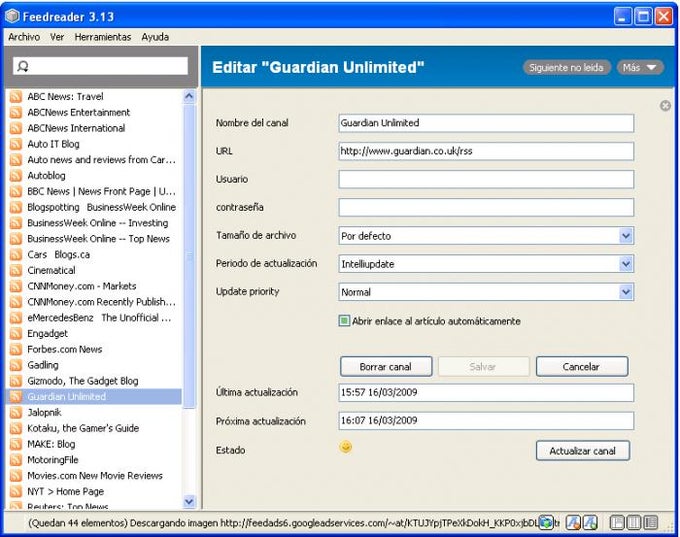Select ABCNews Entertainment feed

pyautogui.click(x=94, y=112)
